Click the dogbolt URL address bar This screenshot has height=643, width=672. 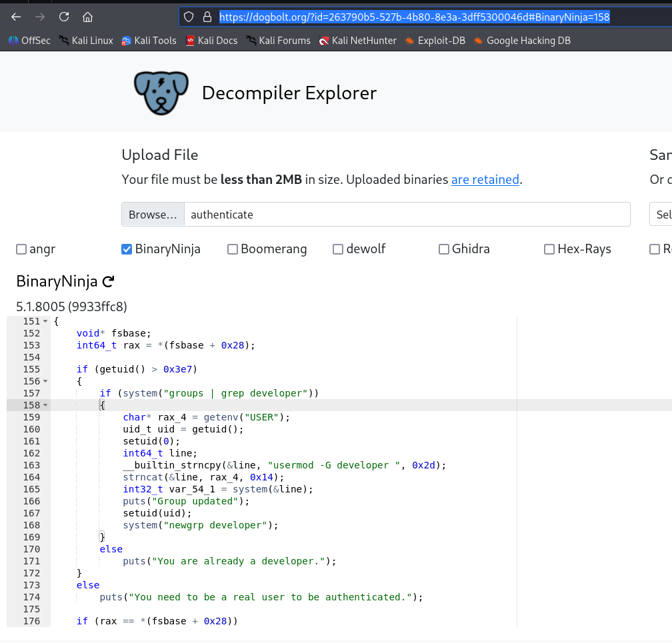tap(413, 17)
